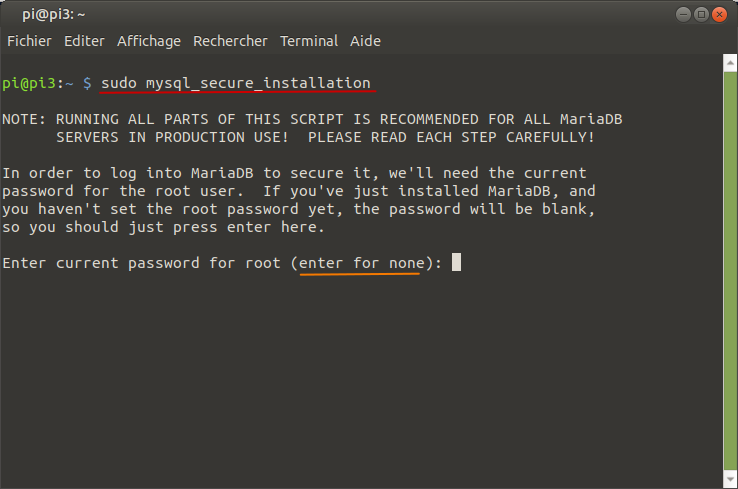The image size is (738, 489).
Task: Open the Fichier menu
Action: tap(29, 41)
